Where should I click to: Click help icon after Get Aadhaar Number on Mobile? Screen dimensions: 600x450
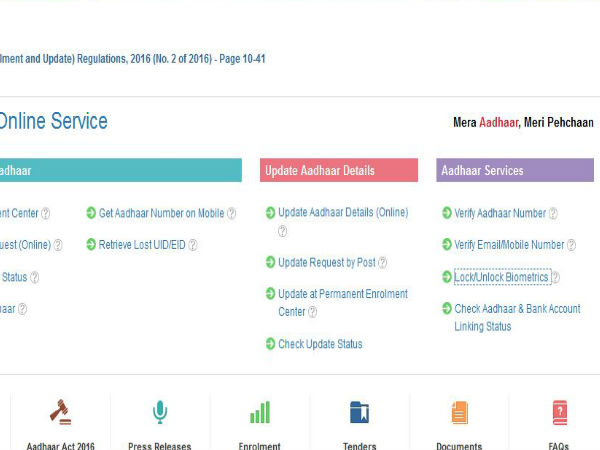pyautogui.click(x=232, y=213)
